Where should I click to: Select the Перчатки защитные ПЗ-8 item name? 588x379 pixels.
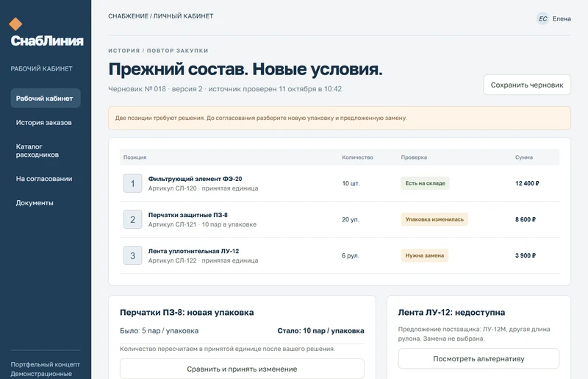point(188,215)
